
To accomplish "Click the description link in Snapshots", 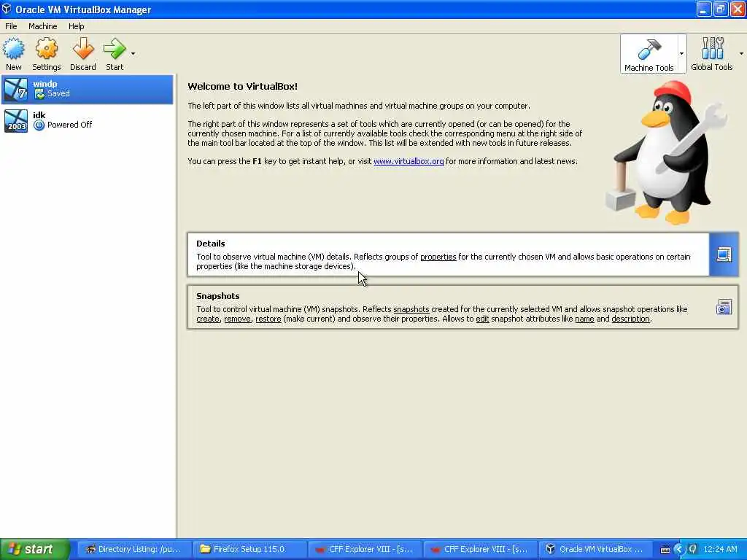I will 630,319.
